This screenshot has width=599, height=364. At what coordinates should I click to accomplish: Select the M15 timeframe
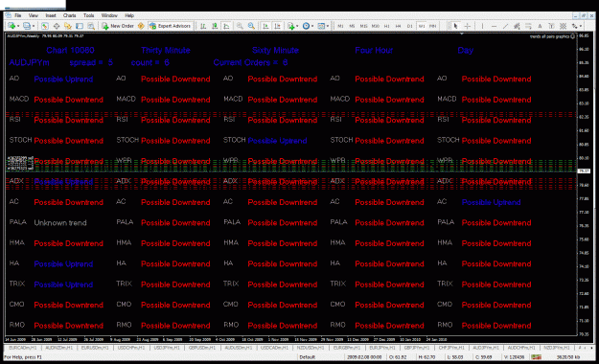tap(363, 26)
